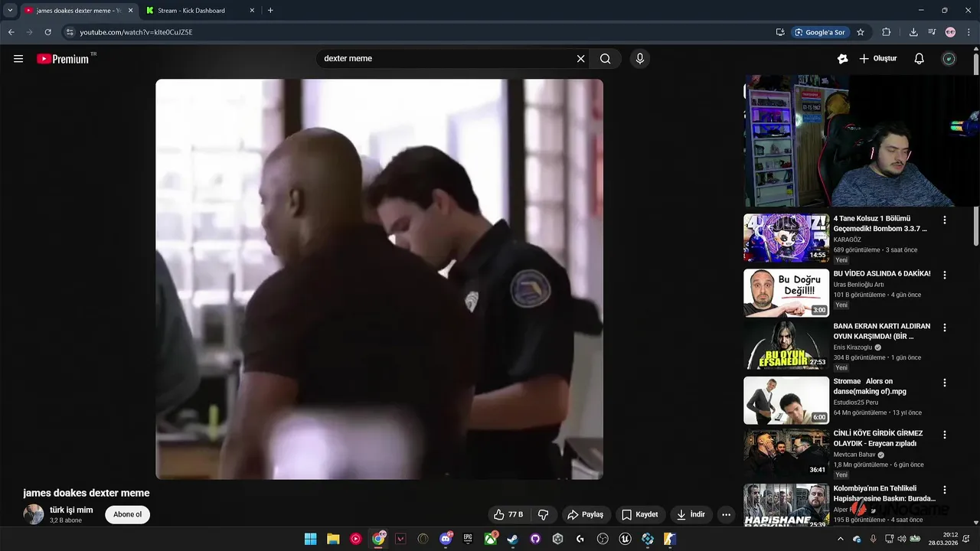Open options for Stromae Alors on danse
This screenshot has width=980, height=551.
pos(945,383)
